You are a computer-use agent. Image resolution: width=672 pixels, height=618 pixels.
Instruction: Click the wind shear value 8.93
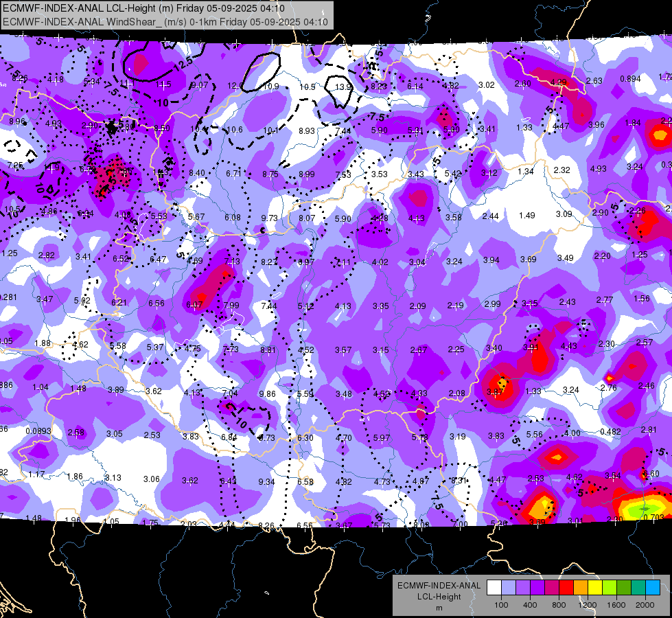tap(307, 130)
